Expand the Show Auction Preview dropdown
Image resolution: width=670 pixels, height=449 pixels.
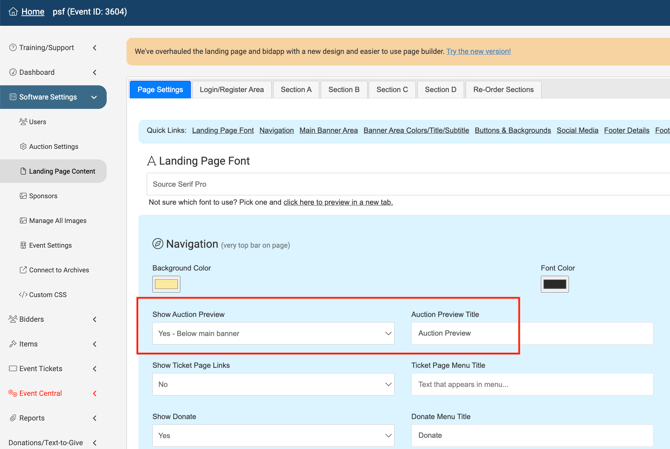pyautogui.click(x=273, y=334)
